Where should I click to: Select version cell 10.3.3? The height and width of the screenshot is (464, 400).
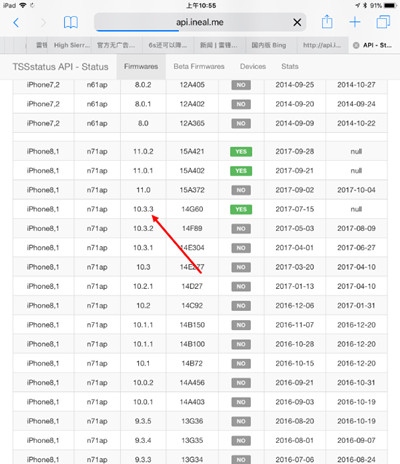pyautogui.click(x=143, y=209)
